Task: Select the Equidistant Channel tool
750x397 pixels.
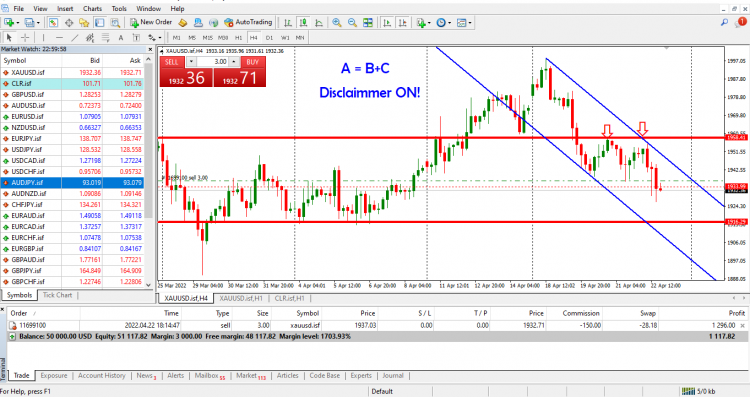Action: click(90, 37)
